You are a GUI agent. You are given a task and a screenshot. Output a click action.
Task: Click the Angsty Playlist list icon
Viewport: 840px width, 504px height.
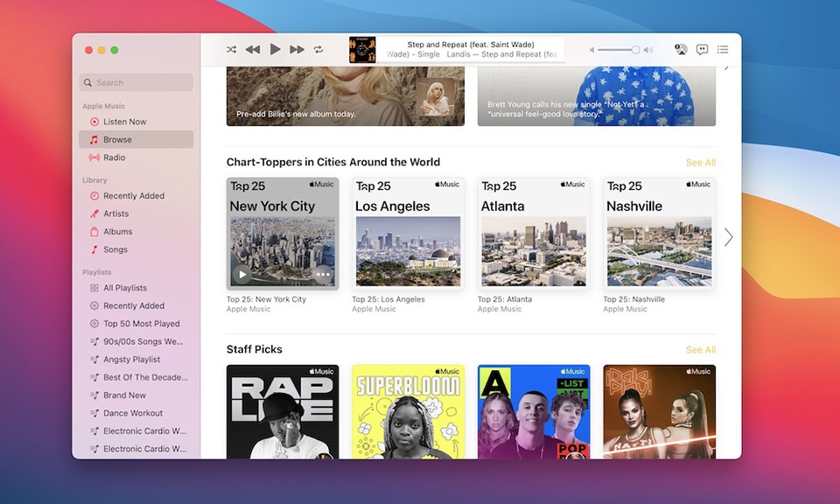94,359
